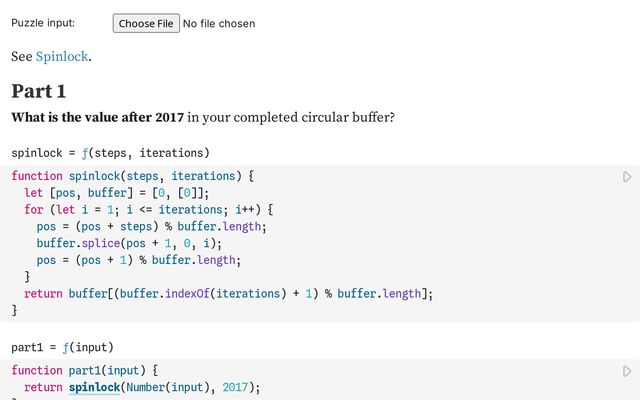Run the spinlock function cell
640x400 pixels.
point(627,177)
